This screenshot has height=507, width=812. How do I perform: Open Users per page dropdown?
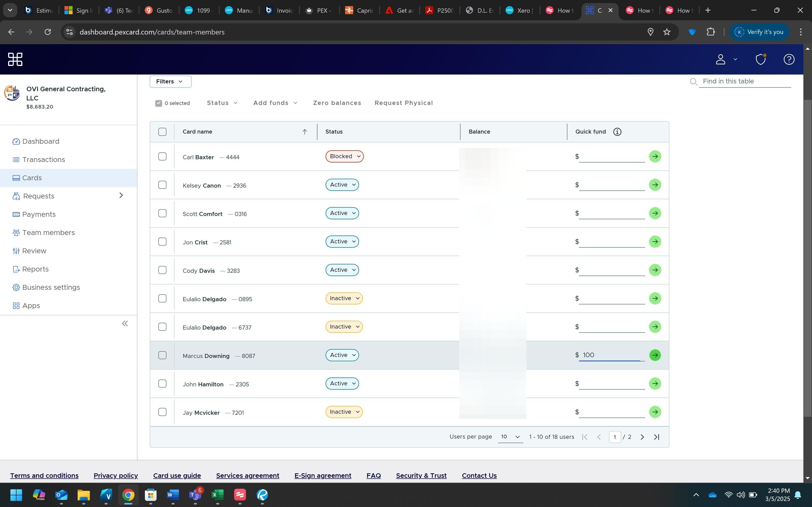tap(510, 437)
